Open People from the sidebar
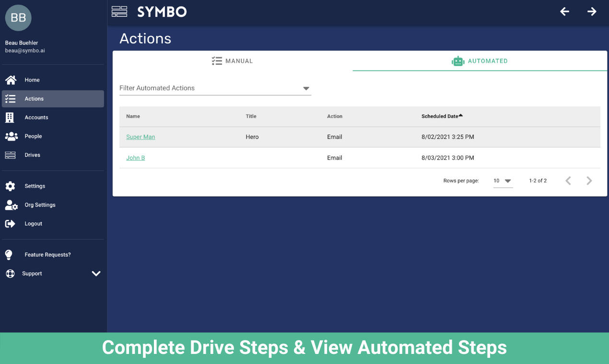 53,136
